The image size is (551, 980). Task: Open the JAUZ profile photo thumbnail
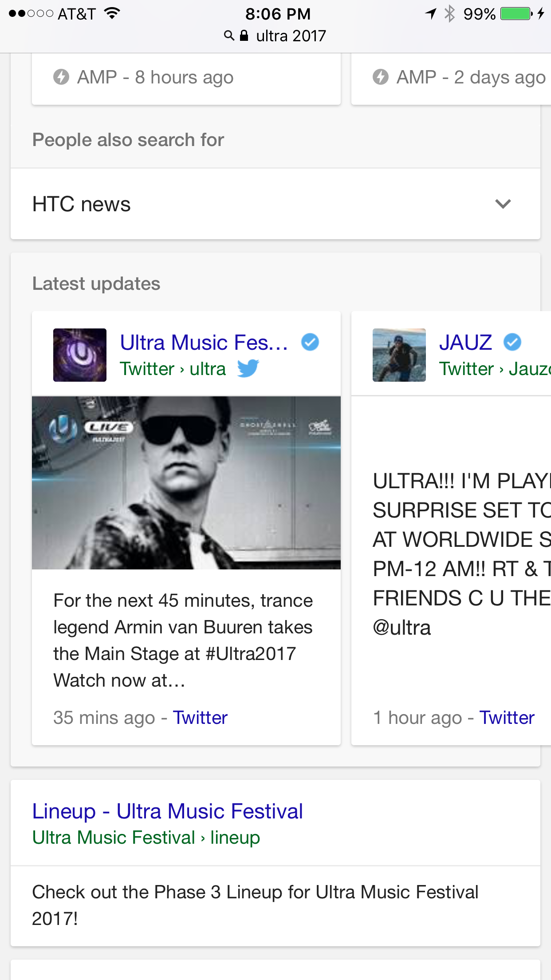coord(399,355)
